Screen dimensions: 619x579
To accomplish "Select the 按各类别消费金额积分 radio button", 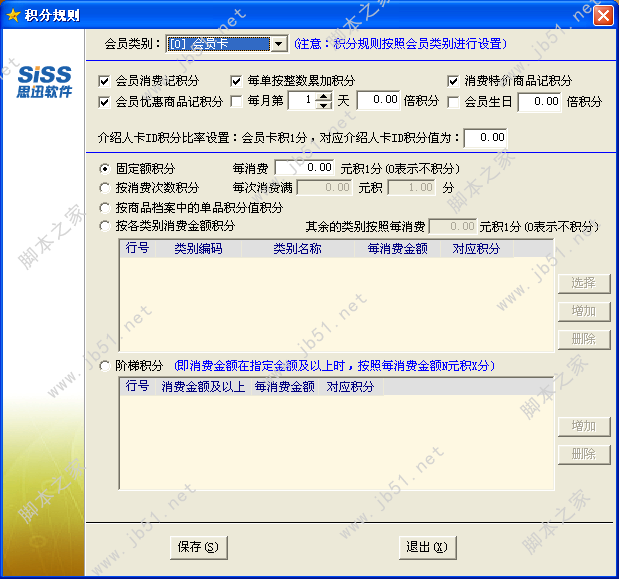I will (x=104, y=226).
